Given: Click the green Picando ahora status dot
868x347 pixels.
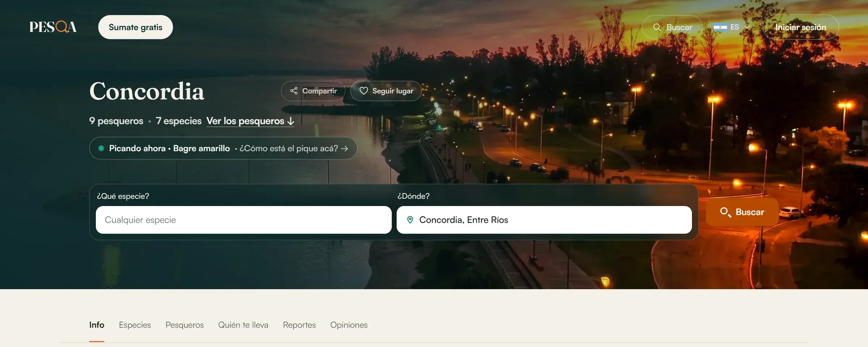Looking at the screenshot, I should coord(101,148).
